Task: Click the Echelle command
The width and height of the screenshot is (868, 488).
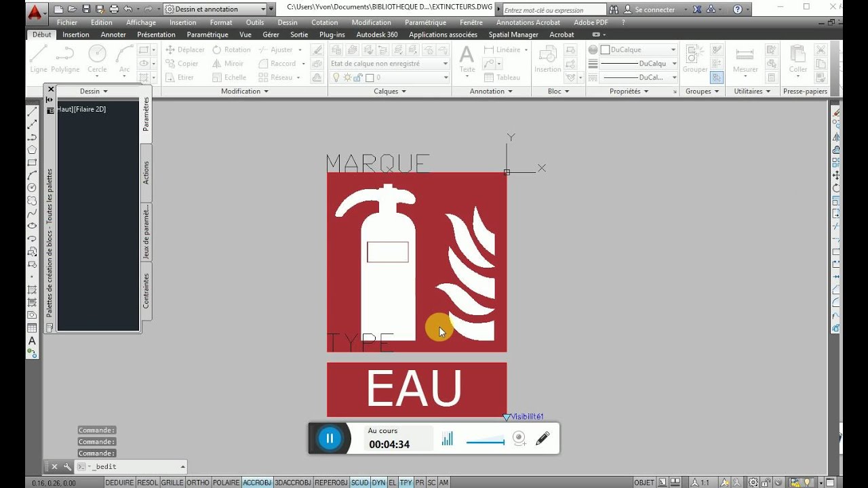Action: coord(229,77)
